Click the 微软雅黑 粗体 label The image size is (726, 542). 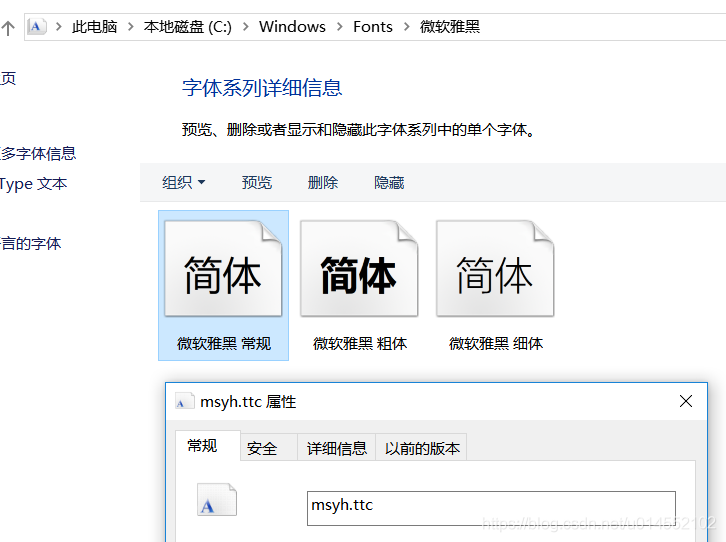pos(360,344)
